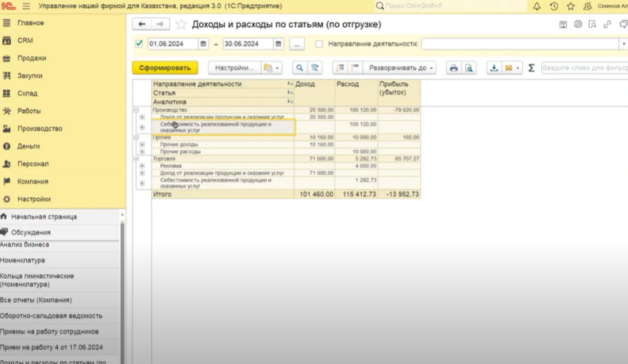Viewport: 628px width, 364px height.
Task: Add report to favorites with star icon
Action: tap(181, 25)
